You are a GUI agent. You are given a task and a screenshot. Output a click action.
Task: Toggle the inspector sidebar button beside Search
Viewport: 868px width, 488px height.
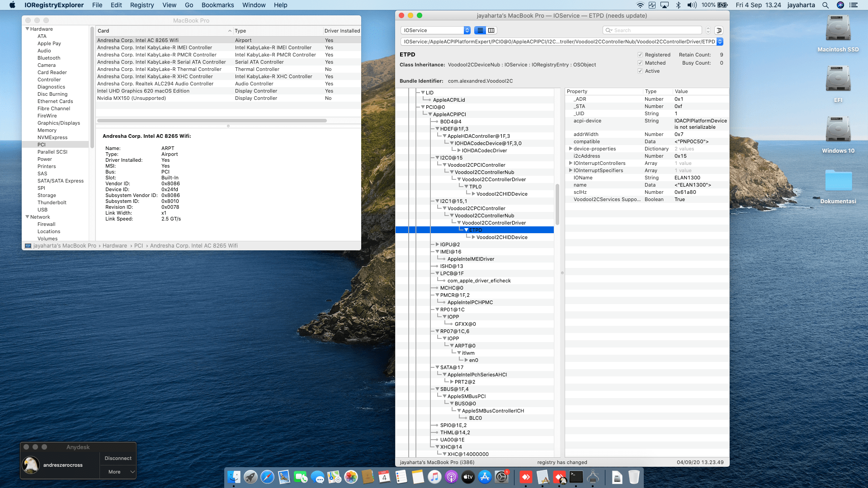[719, 30]
